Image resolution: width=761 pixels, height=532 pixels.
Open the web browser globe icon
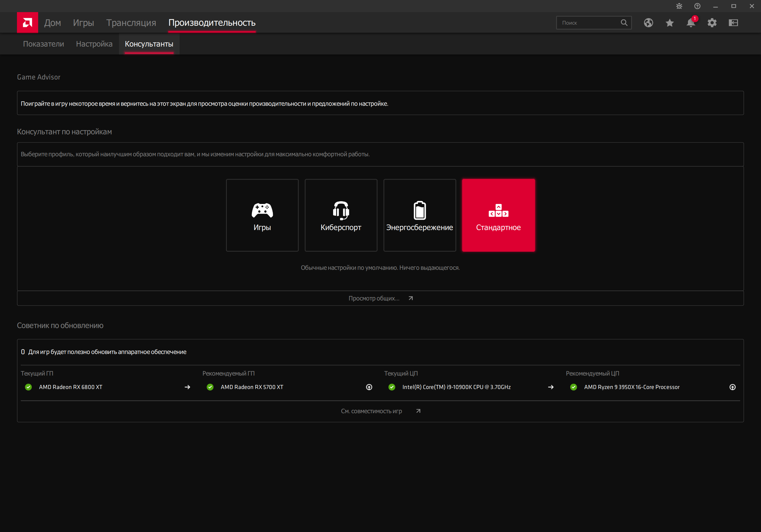(x=648, y=22)
